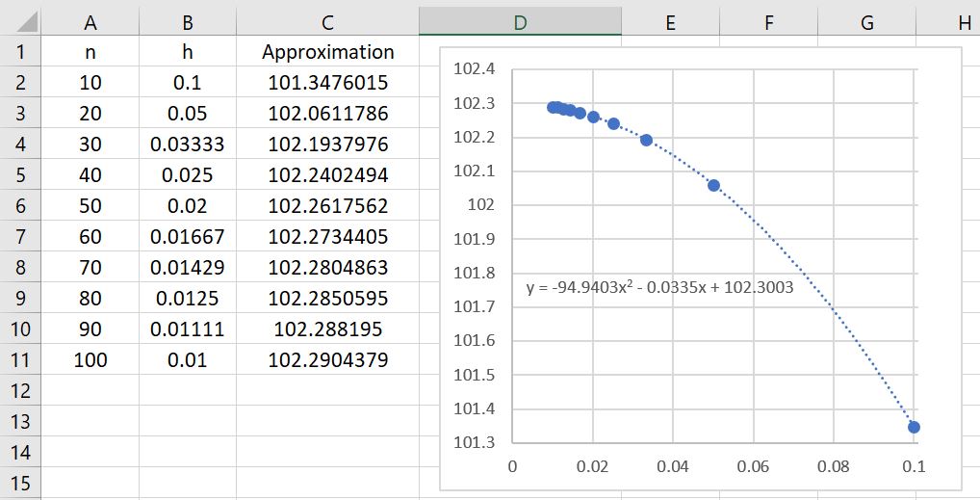Select column B header
Screen dimensions: 980x500
click(x=187, y=22)
